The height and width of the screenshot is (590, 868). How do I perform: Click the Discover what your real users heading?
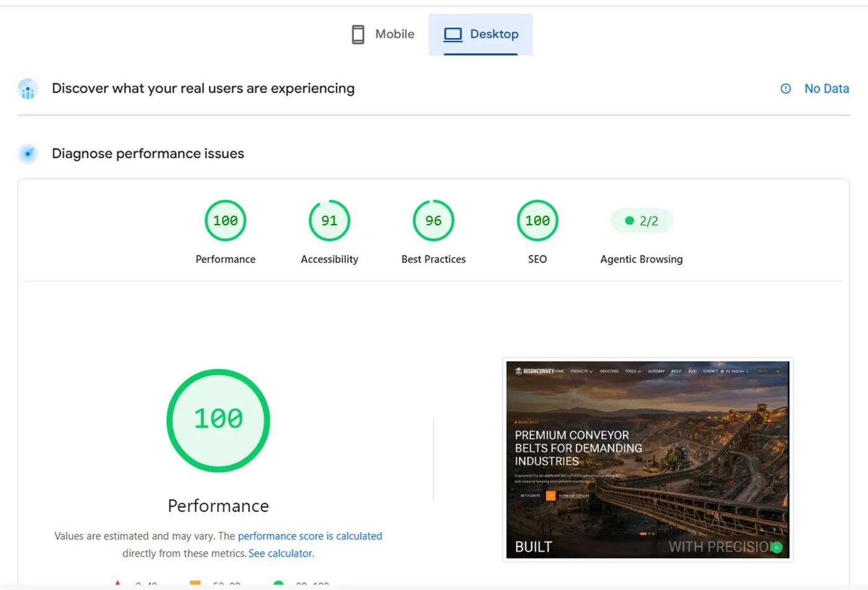(203, 89)
